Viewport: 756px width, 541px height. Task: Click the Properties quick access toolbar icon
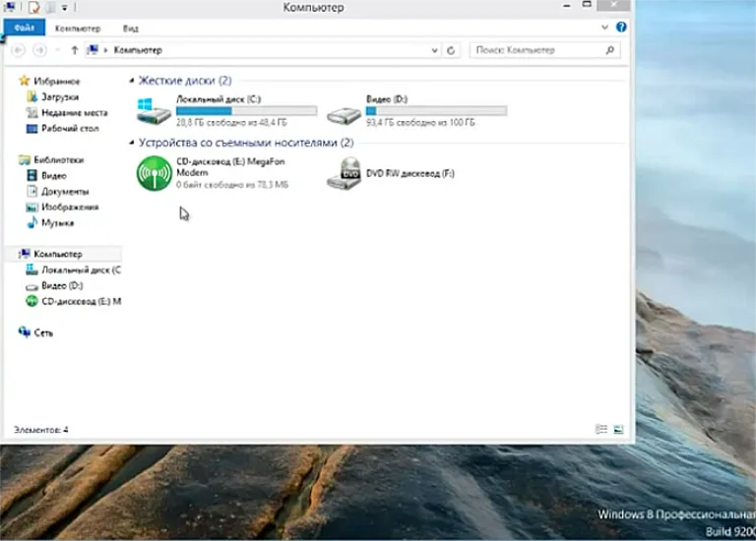(33, 7)
